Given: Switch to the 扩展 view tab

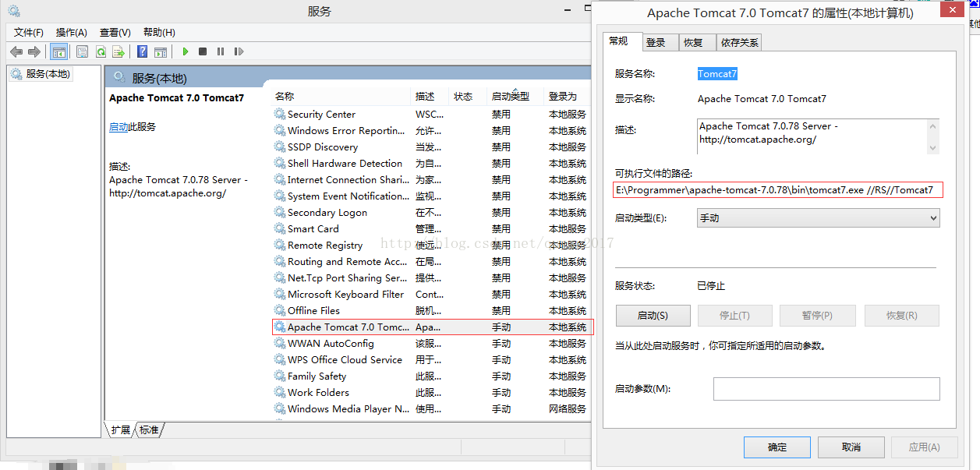Looking at the screenshot, I should click(120, 429).
